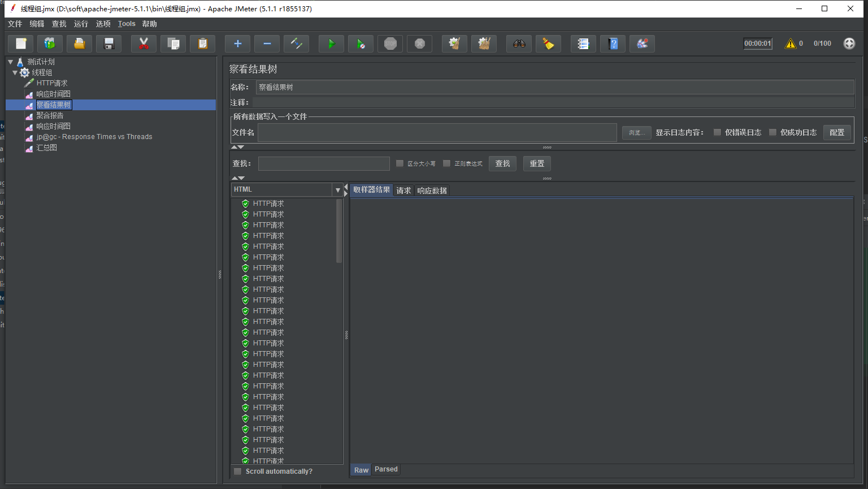Save the test plan with the disk icon
This screenshot has width=868, height=489.
click(109, 44)
